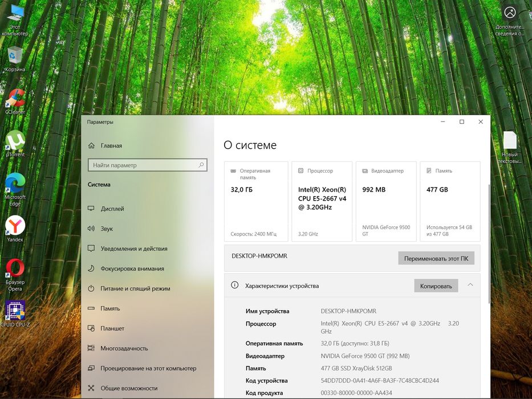Click the Главная home icon in Settings
This screenshot has width=532, height=399.
tap(91, 145)
